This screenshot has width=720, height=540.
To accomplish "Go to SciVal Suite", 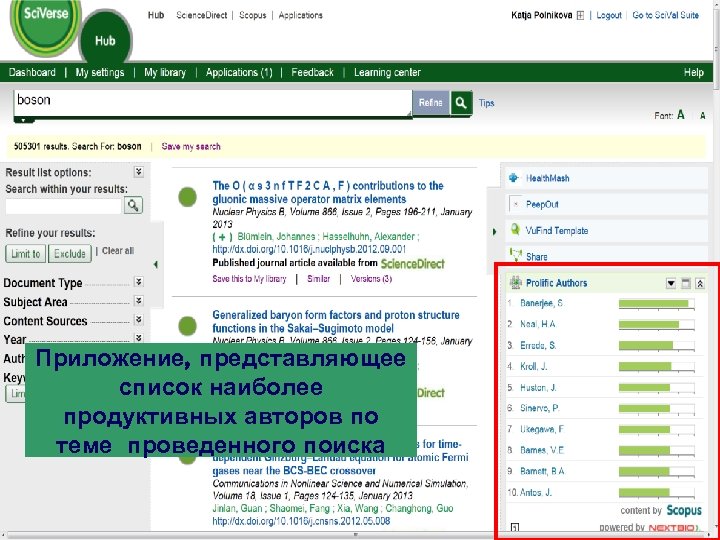I will point(665,15).
